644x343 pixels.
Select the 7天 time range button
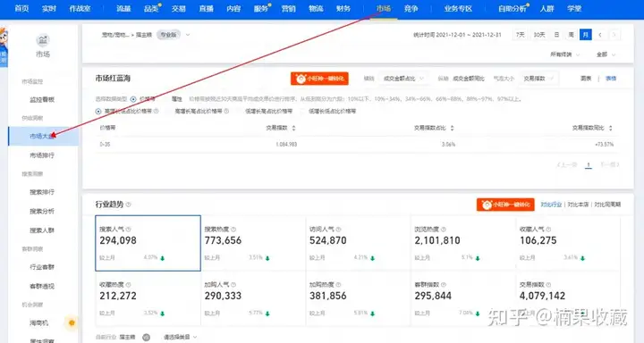(521, 35)
